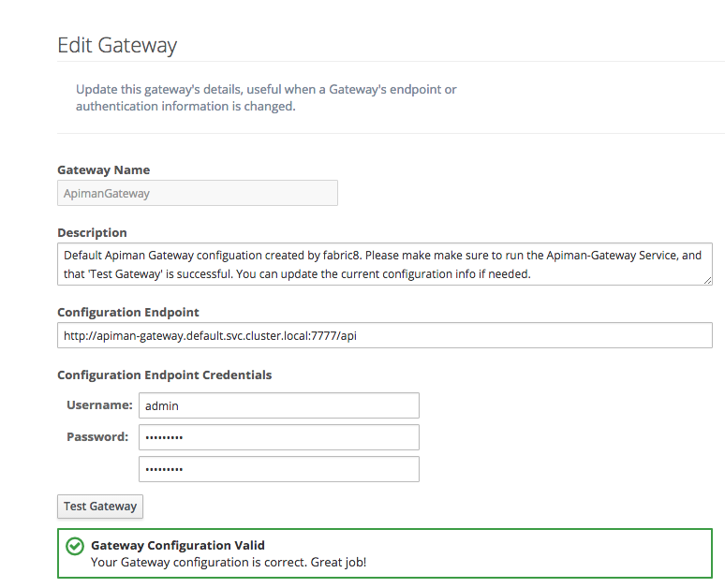
Task: Click the intro text about updating gateway details
Action: [266, 97]
